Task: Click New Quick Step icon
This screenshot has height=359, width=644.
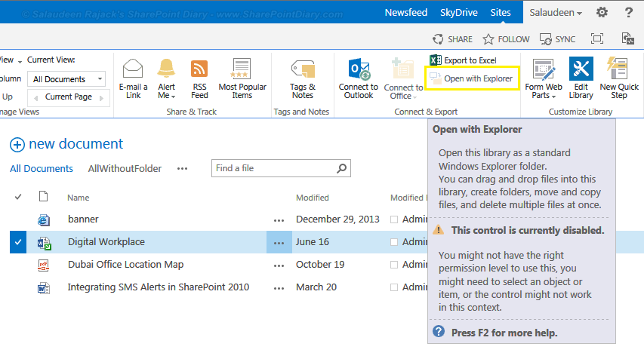Action: pos(618,68)
